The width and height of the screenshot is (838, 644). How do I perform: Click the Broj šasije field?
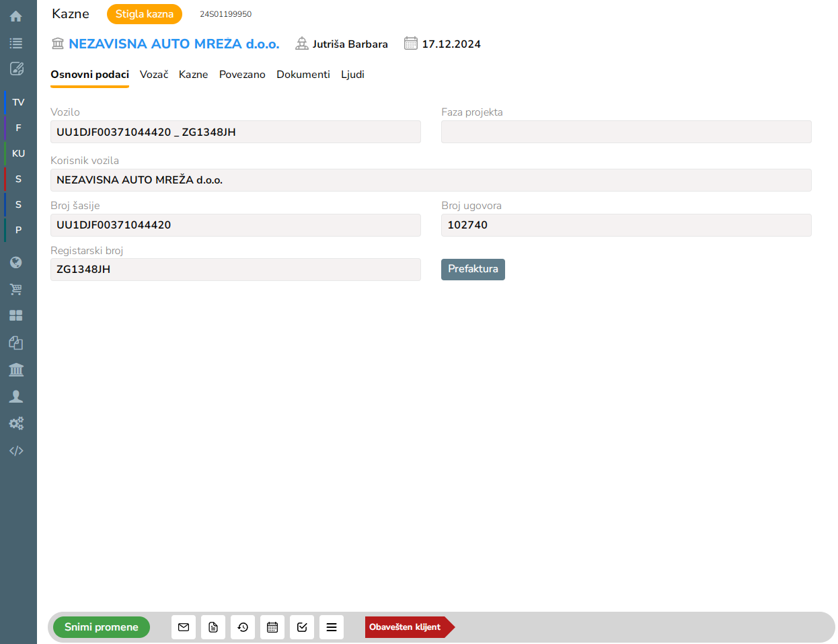pos(235,225)
